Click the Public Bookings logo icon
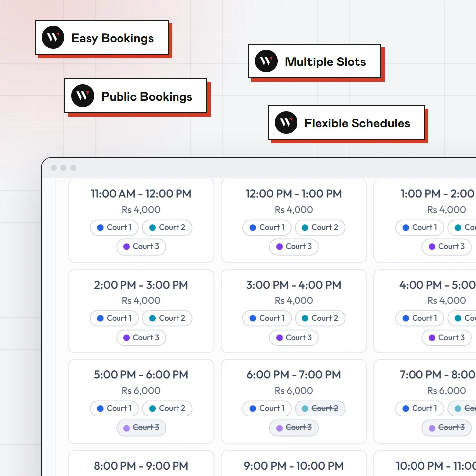 (x=83, y=96)
